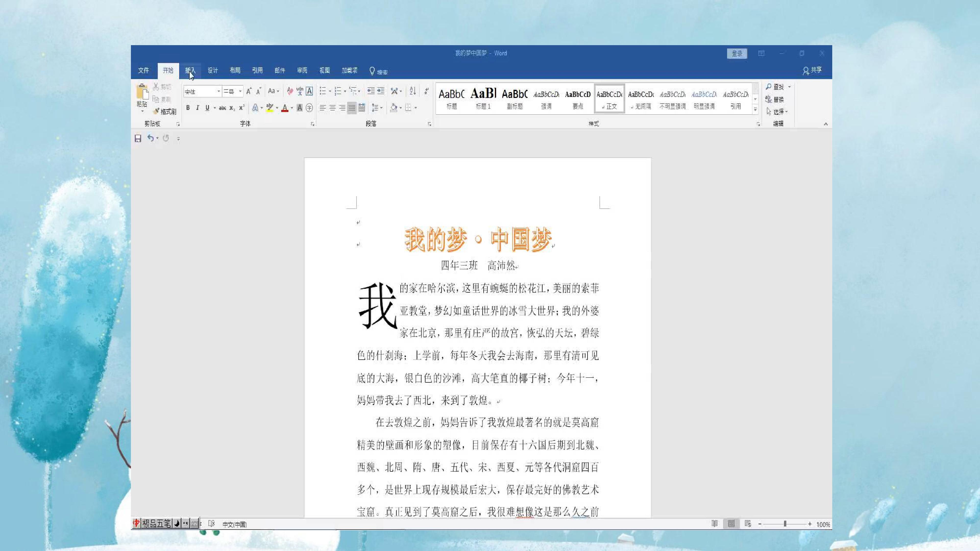This screenshot has height=551, width=980.
Task: Click the Sort A-Z icon
Action: tap(413, 91)
